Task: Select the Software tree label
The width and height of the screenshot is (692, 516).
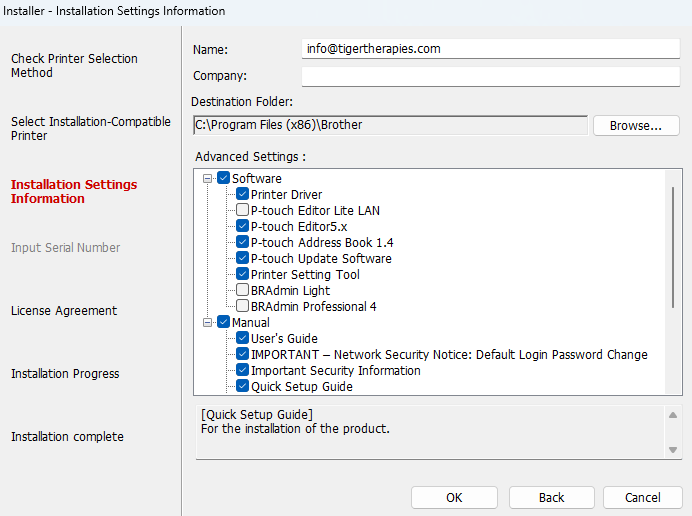Action: [x=256, y=178]
